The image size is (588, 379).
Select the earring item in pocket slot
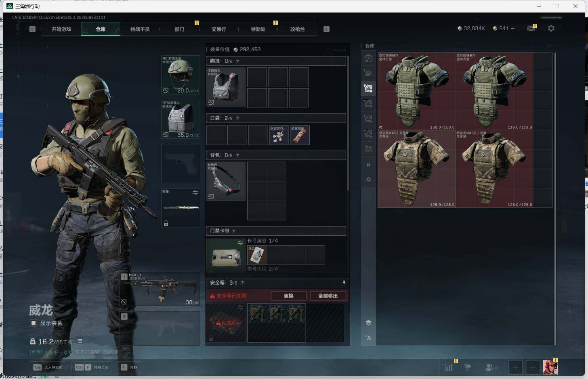(279, 135)
